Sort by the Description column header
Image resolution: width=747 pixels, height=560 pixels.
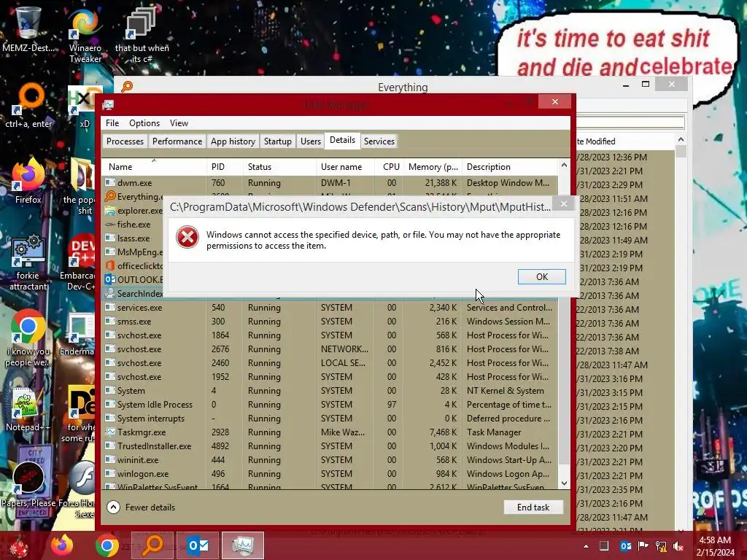[510, 167]
